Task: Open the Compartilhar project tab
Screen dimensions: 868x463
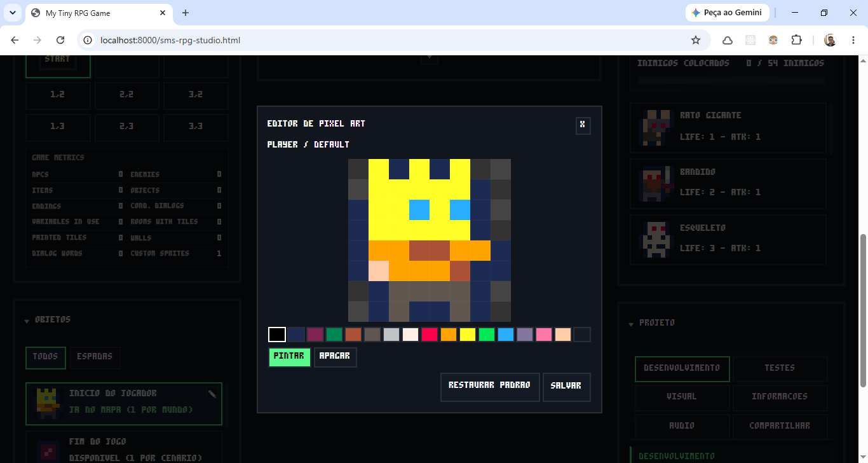Action: (780, 426)
